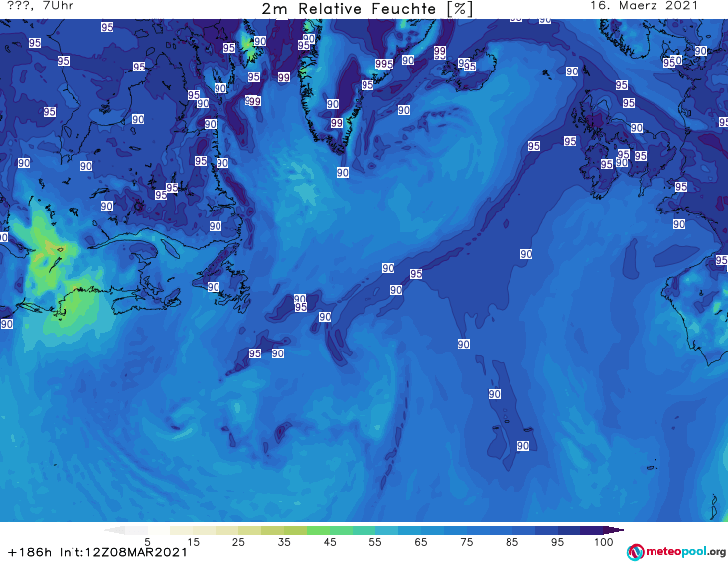Click the meteopool.org logo
Screen dimensions: 728x562
(x=676, y=552)
